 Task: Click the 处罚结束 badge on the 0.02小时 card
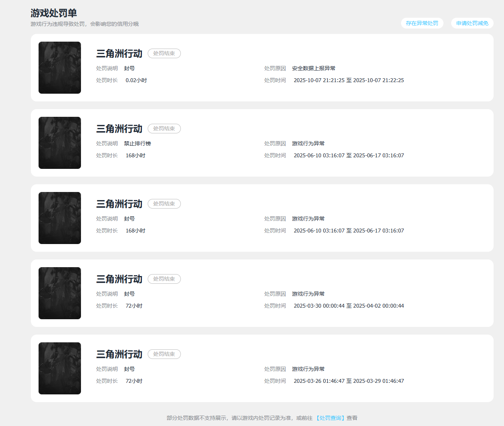[x=164, y=54]
